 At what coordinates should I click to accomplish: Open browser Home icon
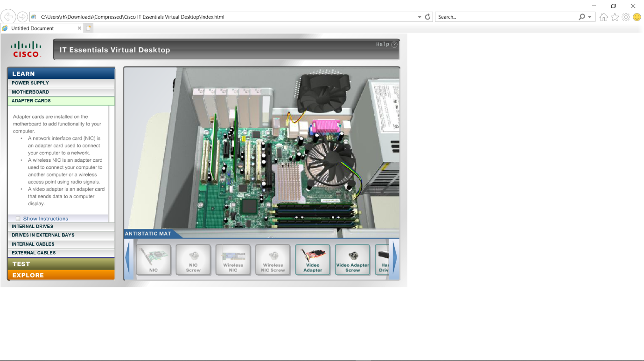pos(604,17)
